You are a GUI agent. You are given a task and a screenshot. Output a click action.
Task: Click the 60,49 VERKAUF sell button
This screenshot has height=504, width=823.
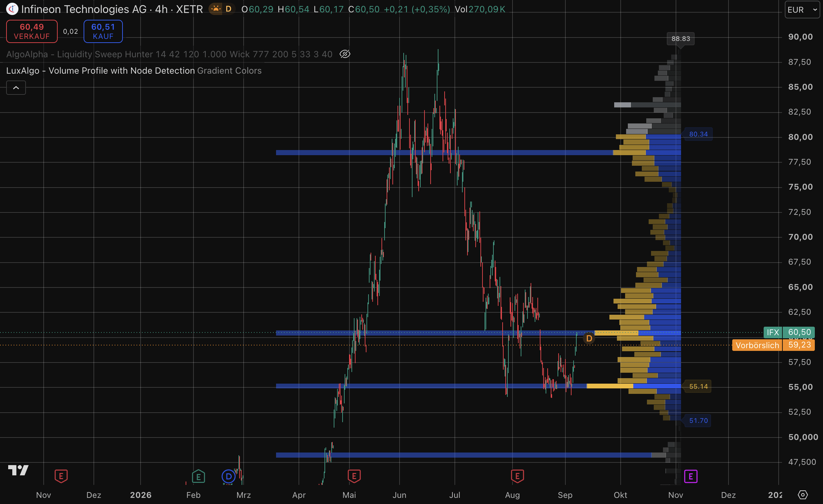tap(32, 31)
